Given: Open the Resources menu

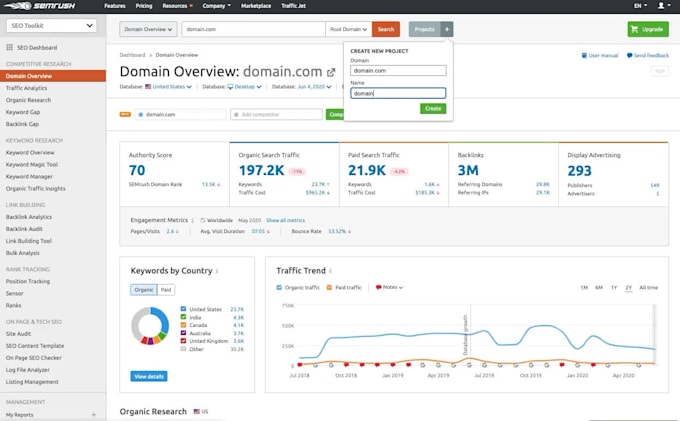Looking at the screenshot, I should click(x=177, y=6).
